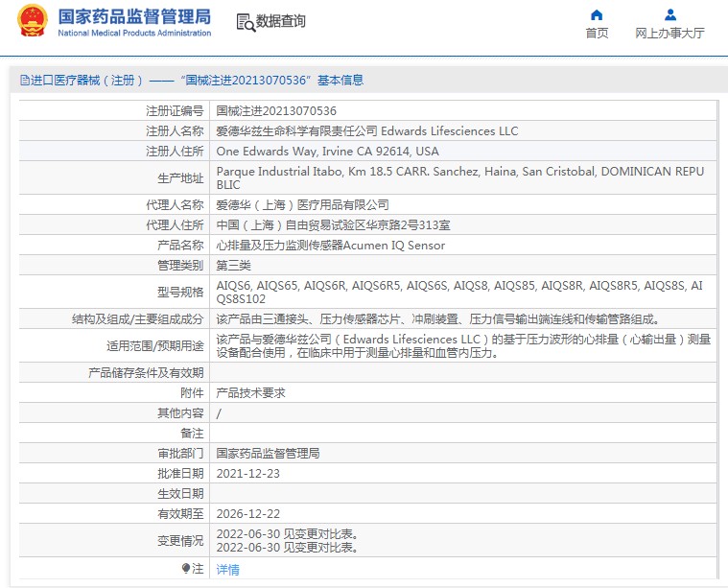Click the 注册人住所 label

pyautogui.click(x=175, y=152)
